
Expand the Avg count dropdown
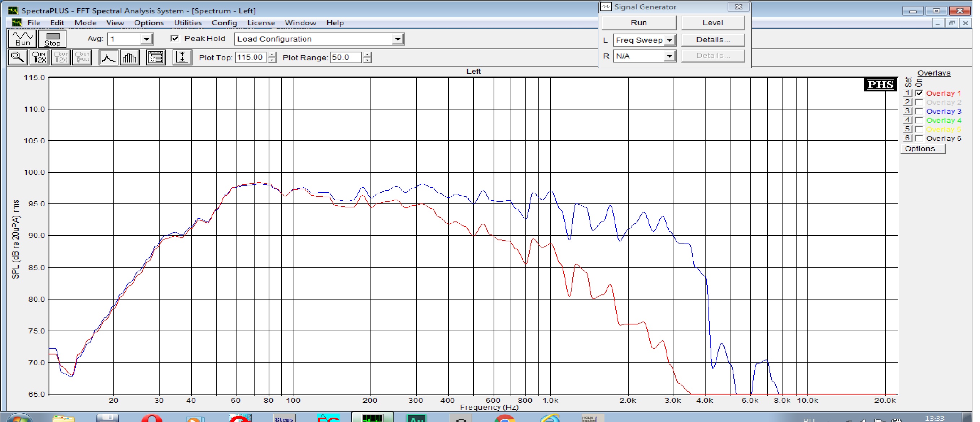[x=147, y=39]
